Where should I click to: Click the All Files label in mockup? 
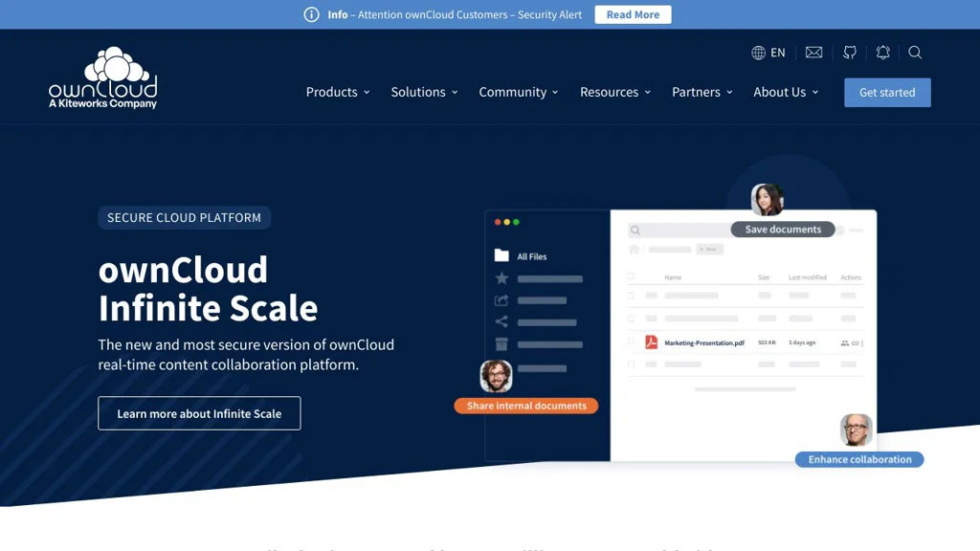click(531, 256)
